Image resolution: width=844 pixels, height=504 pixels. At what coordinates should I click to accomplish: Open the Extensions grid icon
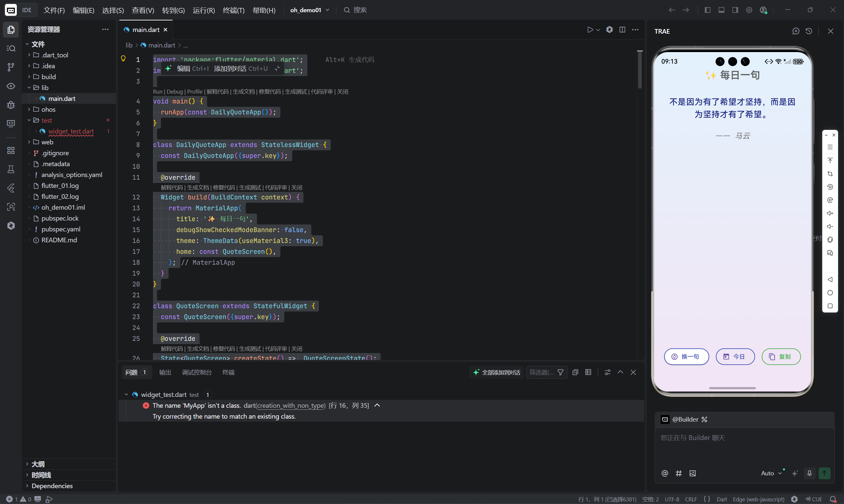click(x=11, y=150)
